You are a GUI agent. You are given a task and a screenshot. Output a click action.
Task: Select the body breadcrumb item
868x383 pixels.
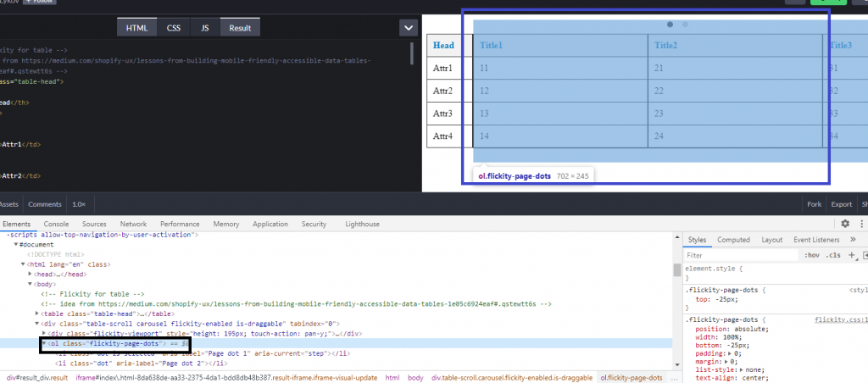[x=415, y=378]
